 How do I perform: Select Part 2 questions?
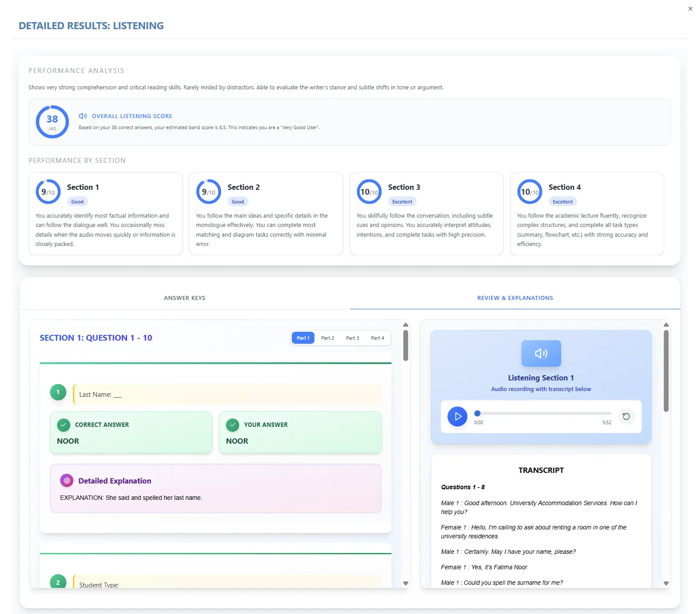click(x=328, y=338)
